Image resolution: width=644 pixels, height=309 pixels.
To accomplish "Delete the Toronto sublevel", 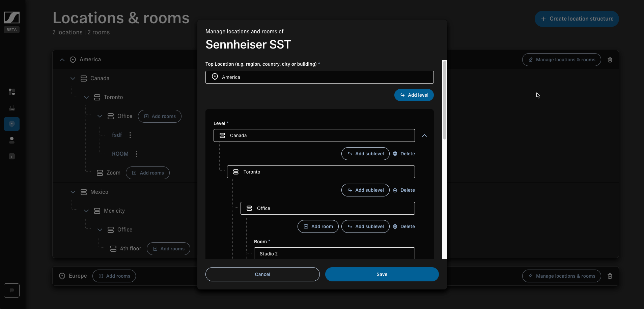I will pos(404,190).
